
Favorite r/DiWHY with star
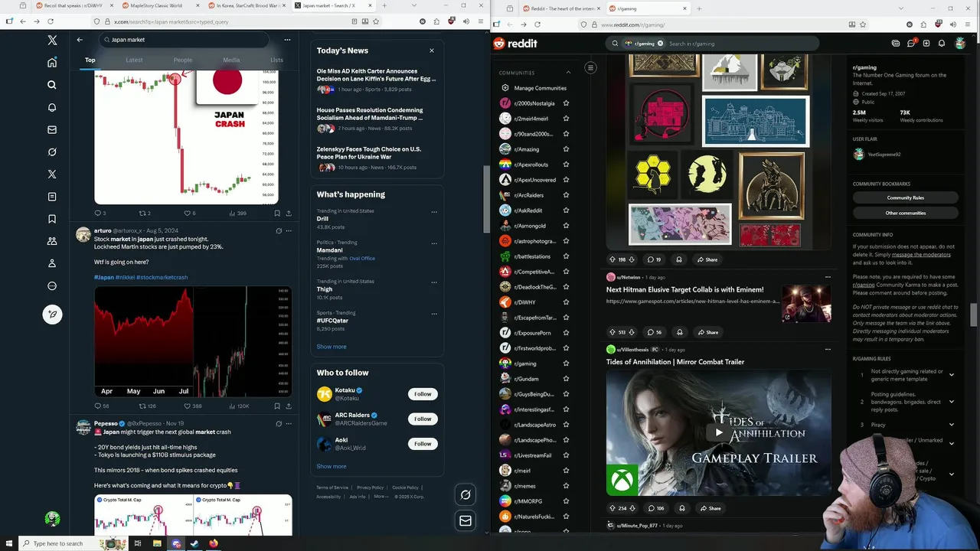click(x=566, y=302)
